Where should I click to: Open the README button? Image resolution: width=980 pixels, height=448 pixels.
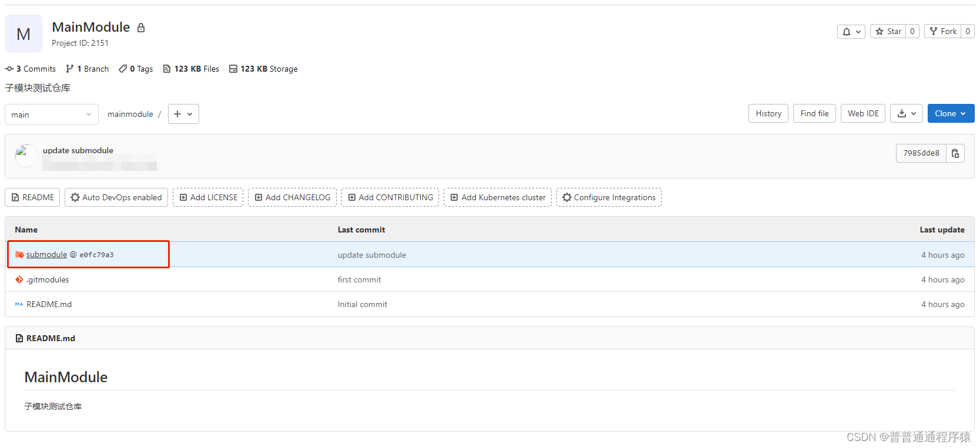coord(32,197)
